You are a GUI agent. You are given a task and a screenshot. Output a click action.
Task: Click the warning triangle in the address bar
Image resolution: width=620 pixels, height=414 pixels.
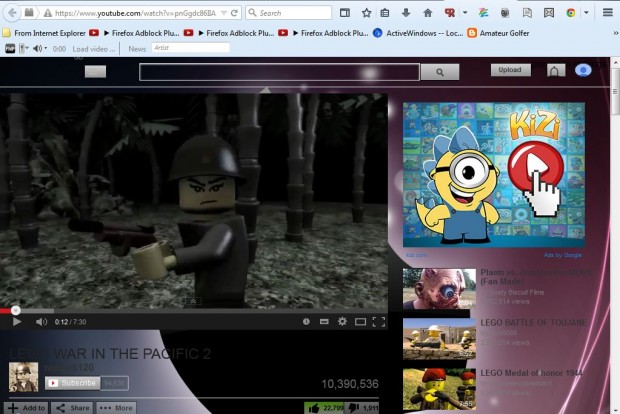coord(47,13)
